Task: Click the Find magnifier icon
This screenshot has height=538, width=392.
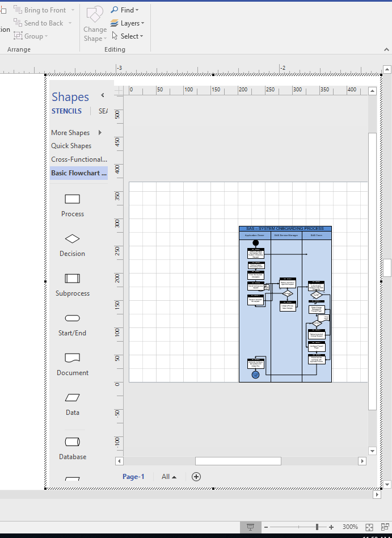Action: tap(114, 10)
